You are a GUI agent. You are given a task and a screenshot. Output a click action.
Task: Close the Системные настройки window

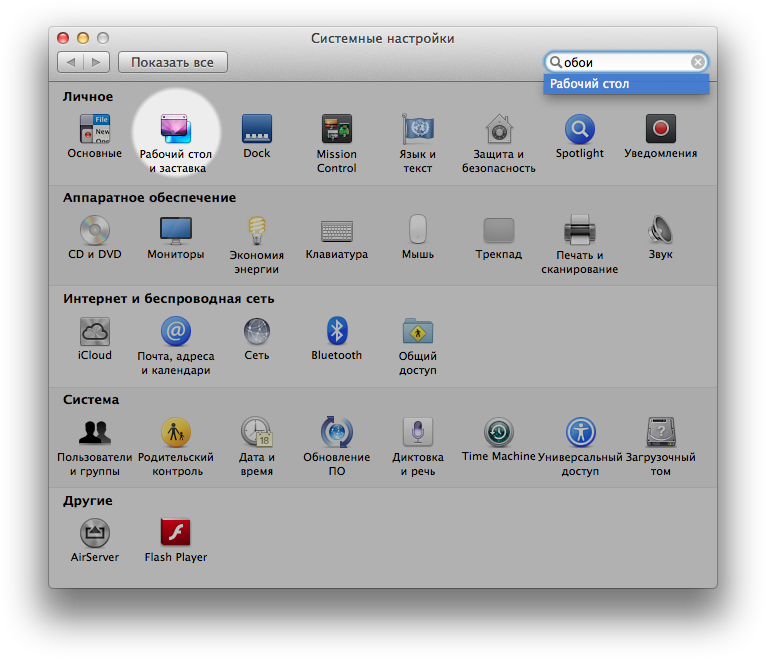(63, 38)
